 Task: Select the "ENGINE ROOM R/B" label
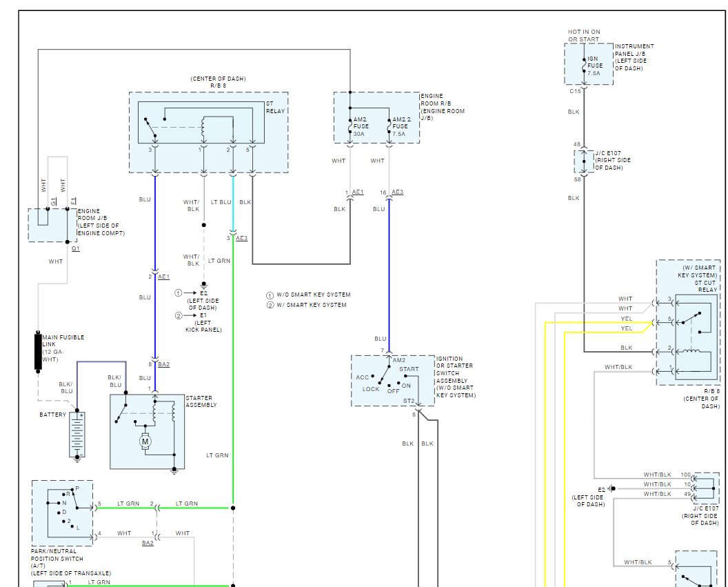coord(436,100)
